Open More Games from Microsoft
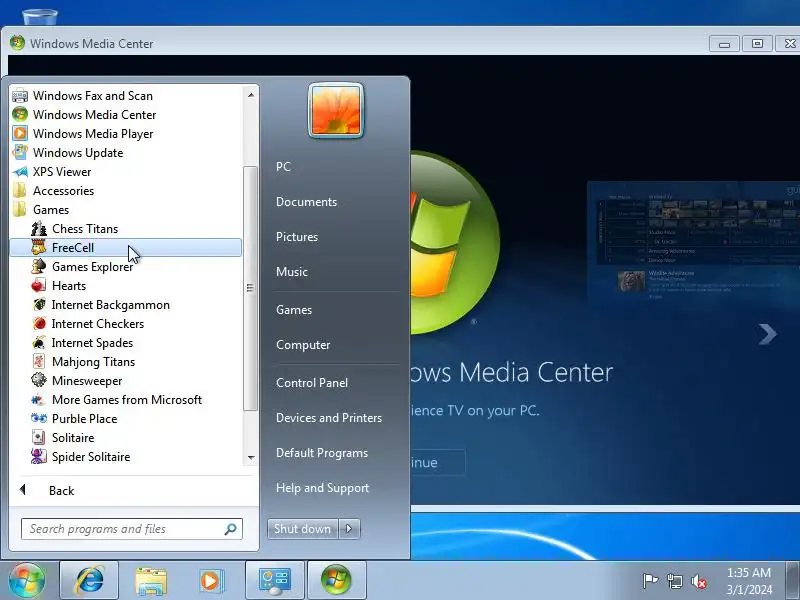 125,399
